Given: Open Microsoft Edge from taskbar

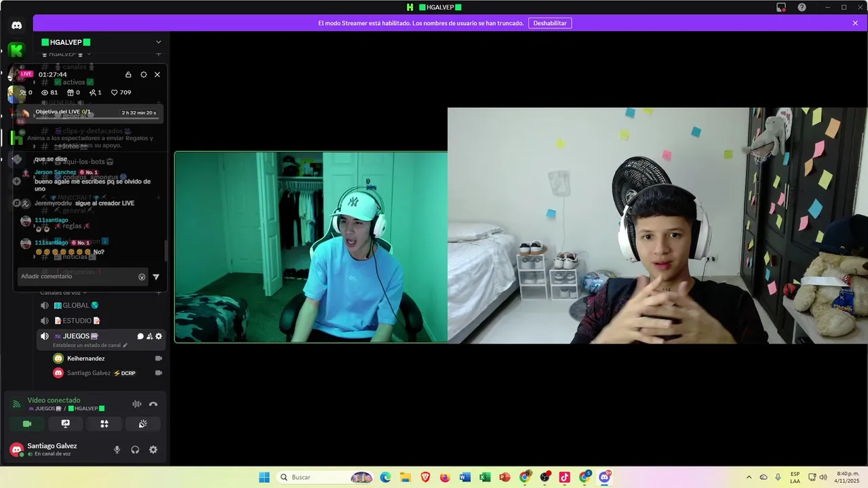Looking at the screenshot, I should tap(386, 477).
